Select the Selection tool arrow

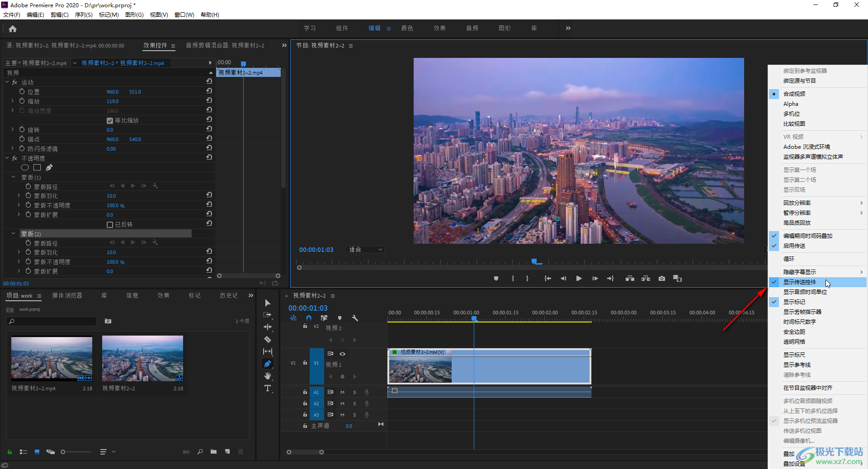(x=268, y=303)
